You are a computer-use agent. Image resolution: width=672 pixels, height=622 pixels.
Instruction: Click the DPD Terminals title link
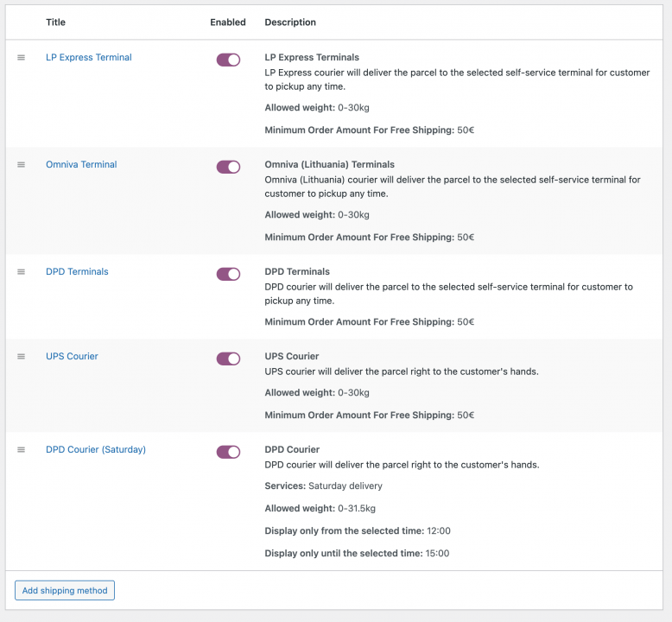[77, 272]
